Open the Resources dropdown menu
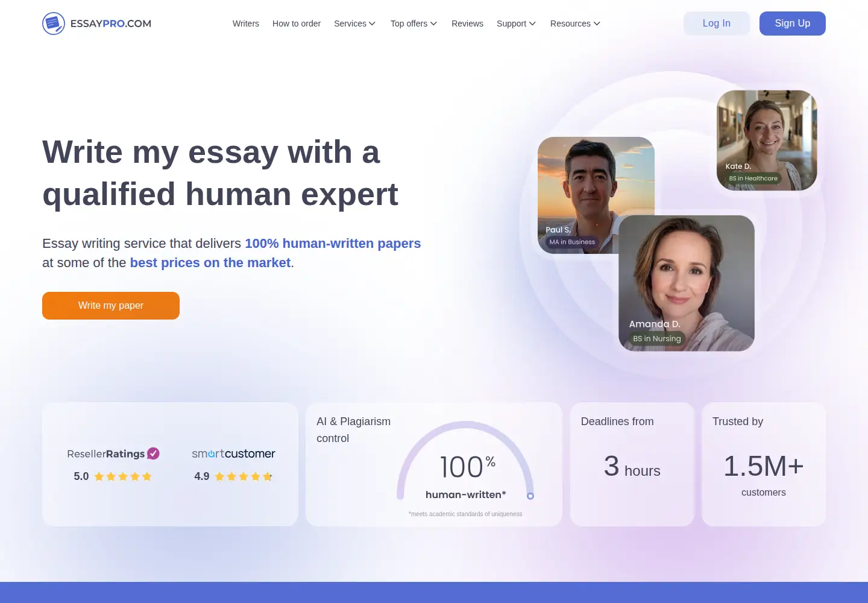This screenshot has width=868, height=603. [x=575, y=24]
